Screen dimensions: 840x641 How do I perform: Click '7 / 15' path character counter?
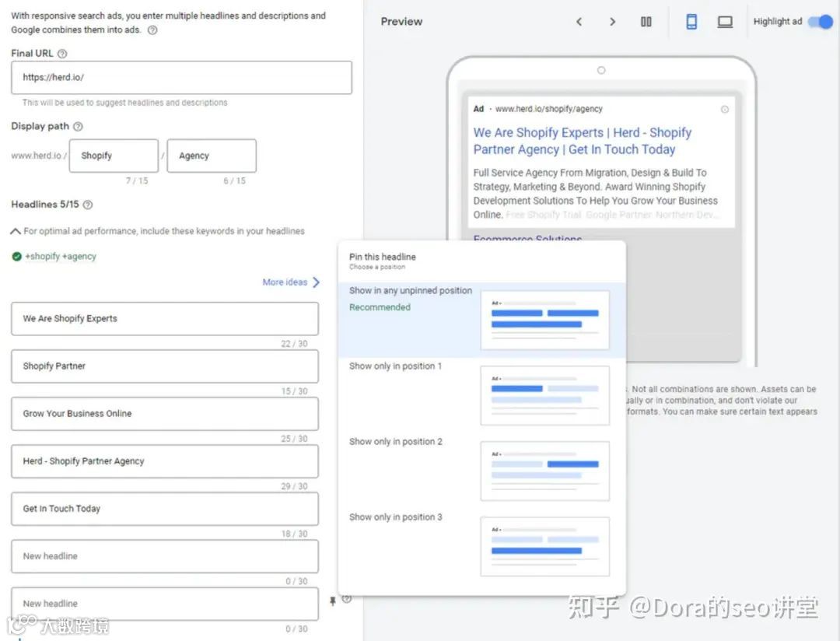(137, 181)
